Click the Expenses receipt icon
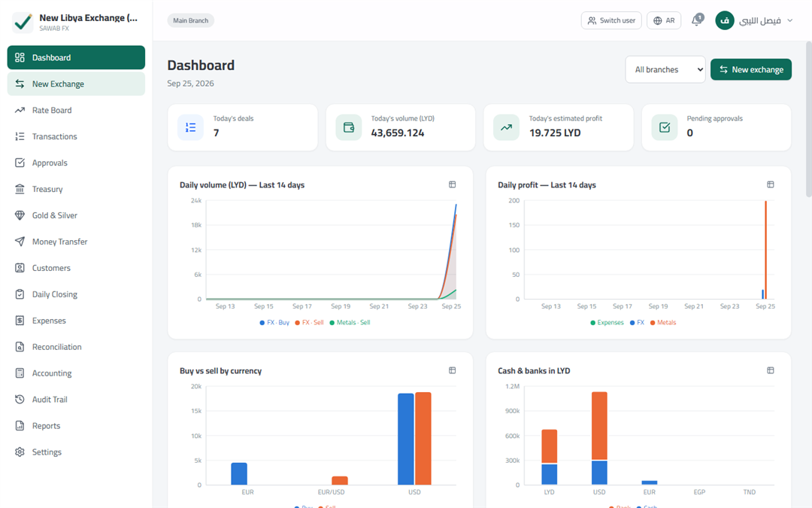 click(x=20, y=321)
